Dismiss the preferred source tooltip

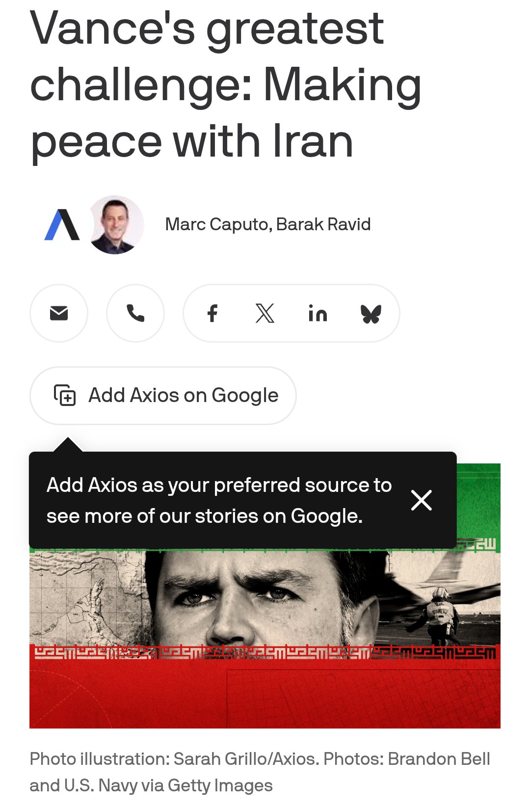(x=422, y=500)
